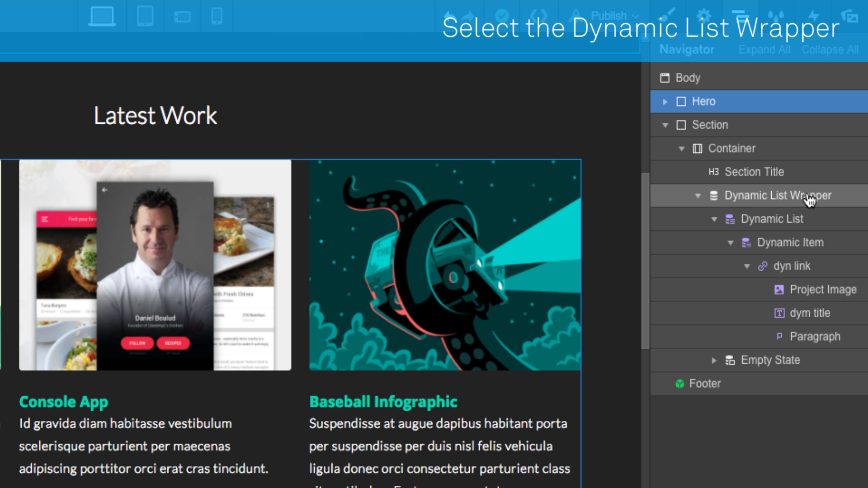Click the Baseball Infographic octopus image

click(x=445, y=265)
